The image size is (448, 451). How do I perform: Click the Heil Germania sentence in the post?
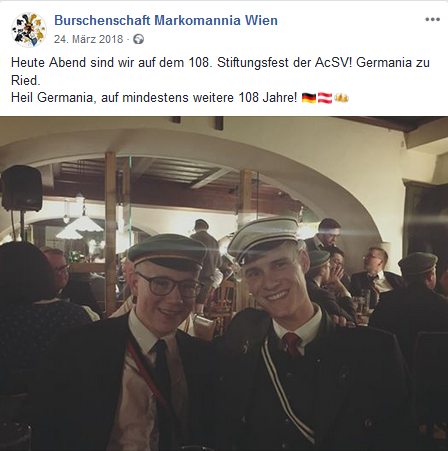(x=154, y=98)
